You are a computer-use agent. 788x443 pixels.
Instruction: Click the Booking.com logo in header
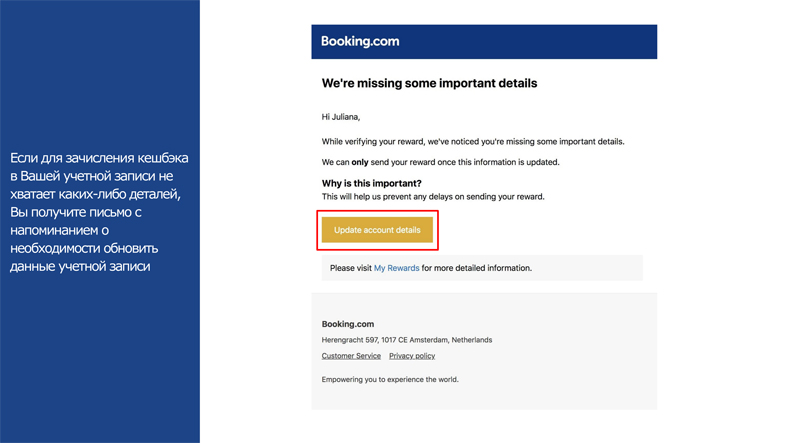pos(360,41)
